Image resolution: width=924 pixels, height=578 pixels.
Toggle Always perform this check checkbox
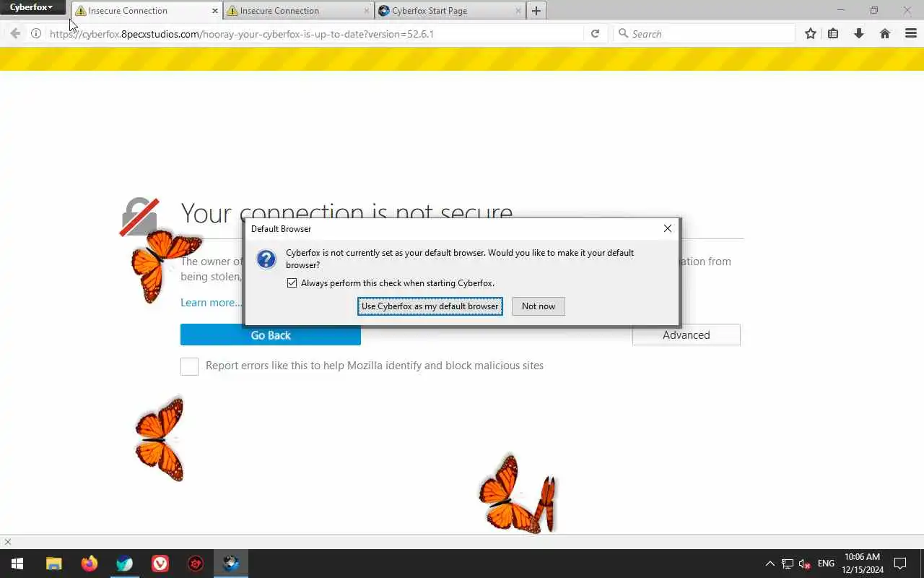pos(292,283)
